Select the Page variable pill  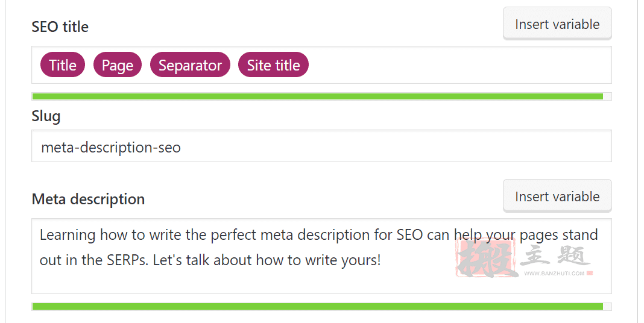[118, 65]
